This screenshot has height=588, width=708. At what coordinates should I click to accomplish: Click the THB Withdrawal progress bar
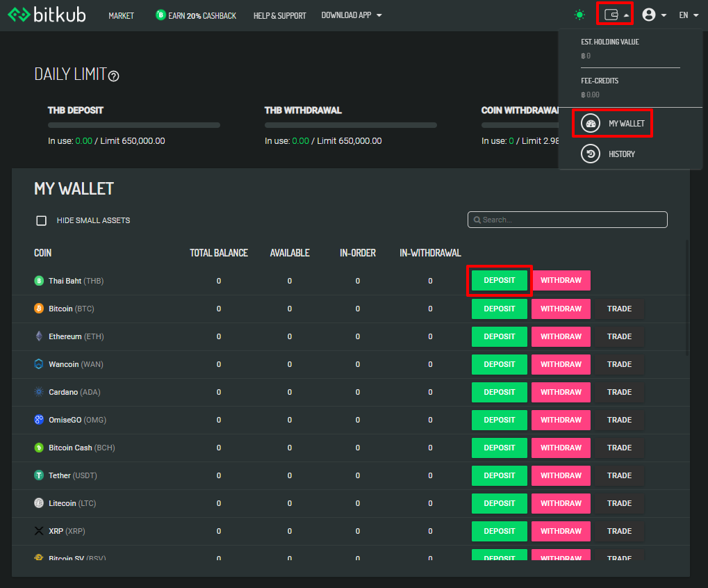(350, 125)
